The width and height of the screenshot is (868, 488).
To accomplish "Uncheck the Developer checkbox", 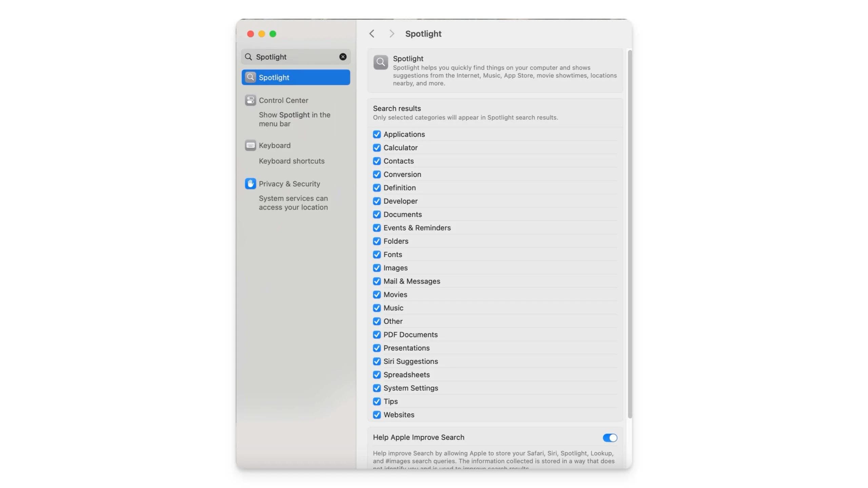I will (x=377, y=201).
